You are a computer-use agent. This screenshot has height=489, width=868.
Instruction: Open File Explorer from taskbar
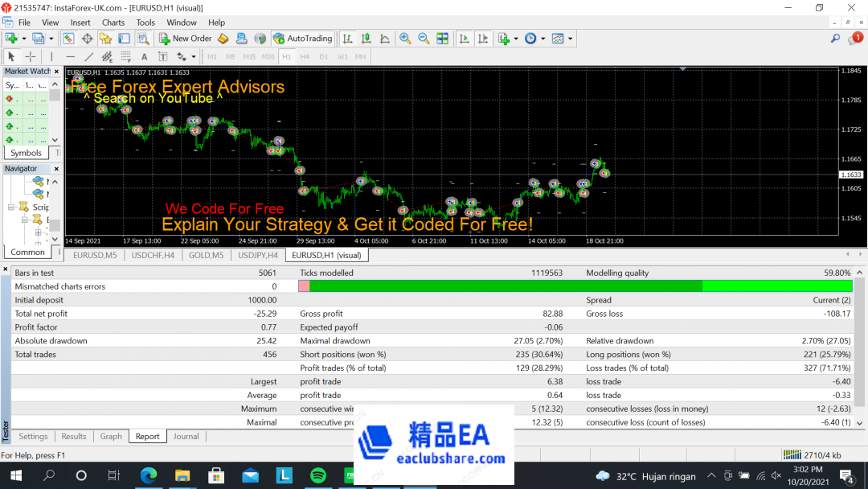click(182, 475)
